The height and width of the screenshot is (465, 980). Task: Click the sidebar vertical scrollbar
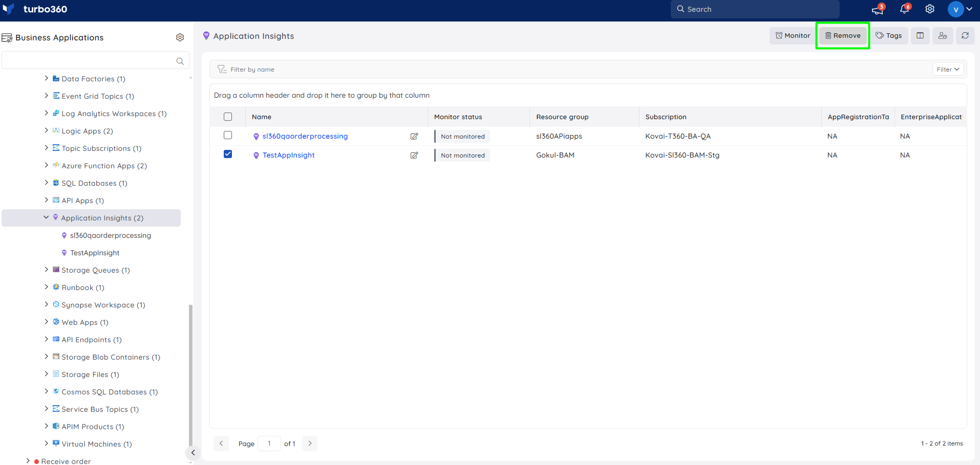pyautogui.click(x=190, y=376)
